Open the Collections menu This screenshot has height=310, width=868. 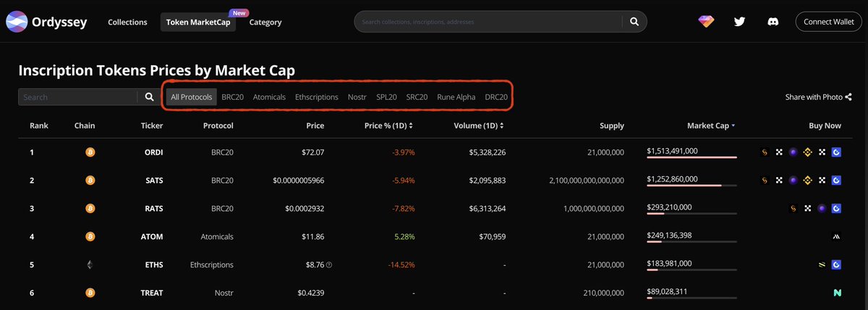click(x=127, y=22)
